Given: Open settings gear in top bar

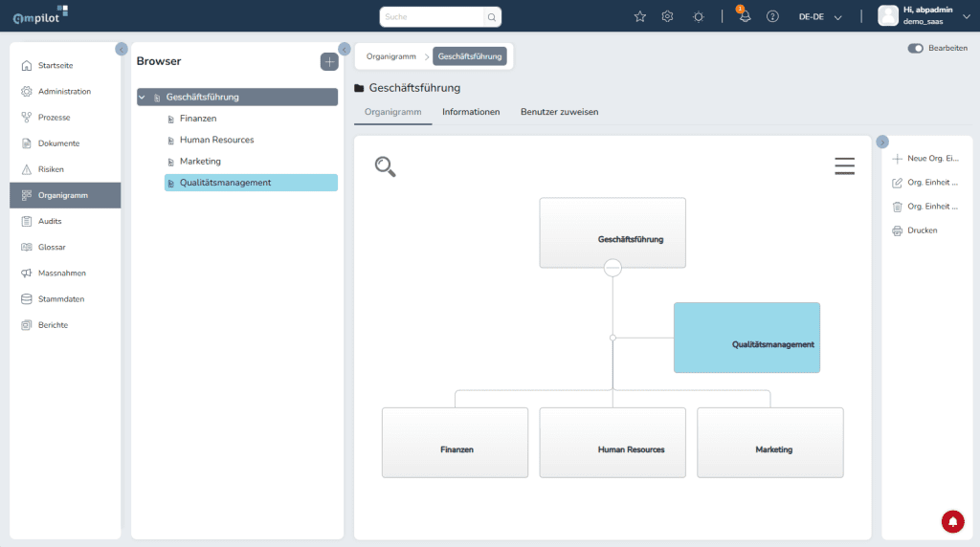Looking at the screenshot, I should click(x=668, y=16).
